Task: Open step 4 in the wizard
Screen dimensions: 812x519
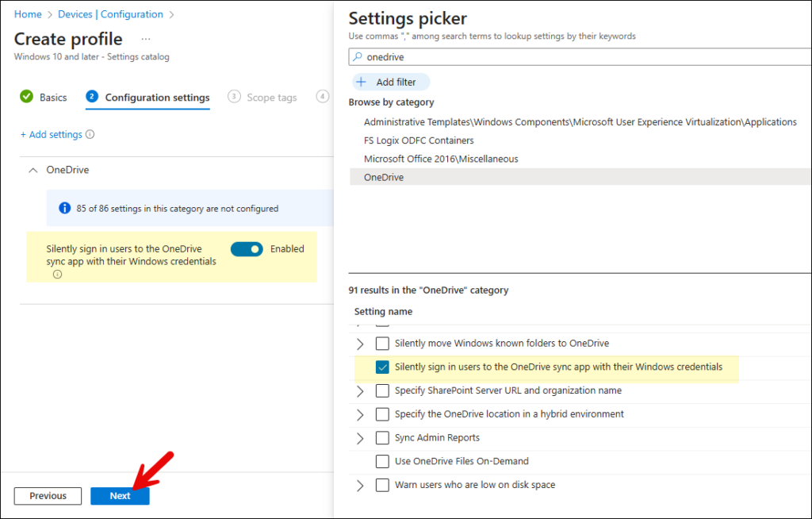Action: [322, 97]
